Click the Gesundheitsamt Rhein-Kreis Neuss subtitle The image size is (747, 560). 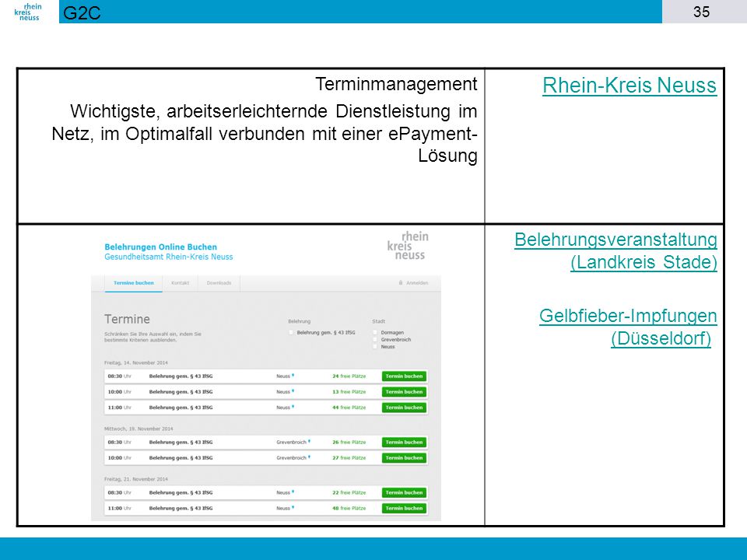pyautogui.click(x=169, y=257)
